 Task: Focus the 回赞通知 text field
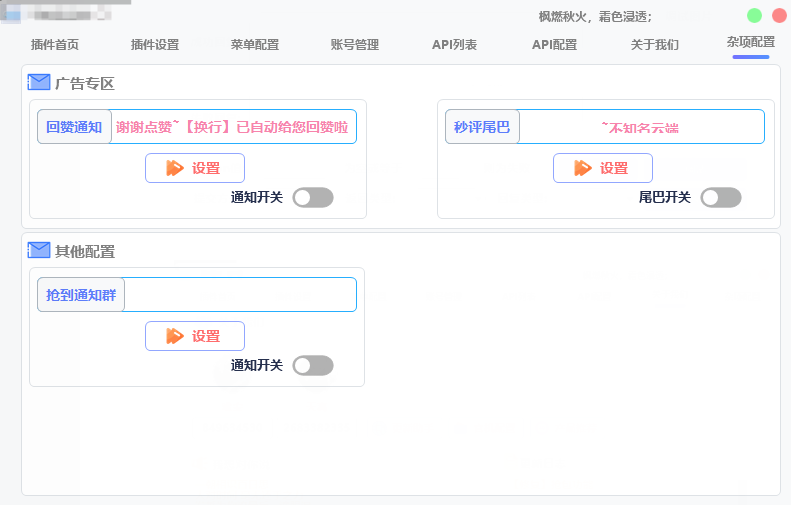[x=233, y=127]
